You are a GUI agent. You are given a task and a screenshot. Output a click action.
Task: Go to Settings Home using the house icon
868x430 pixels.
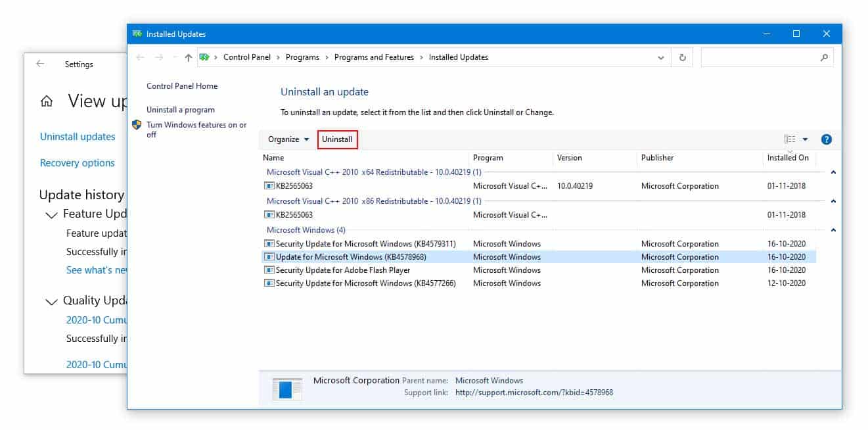click(x=47, y=101)
